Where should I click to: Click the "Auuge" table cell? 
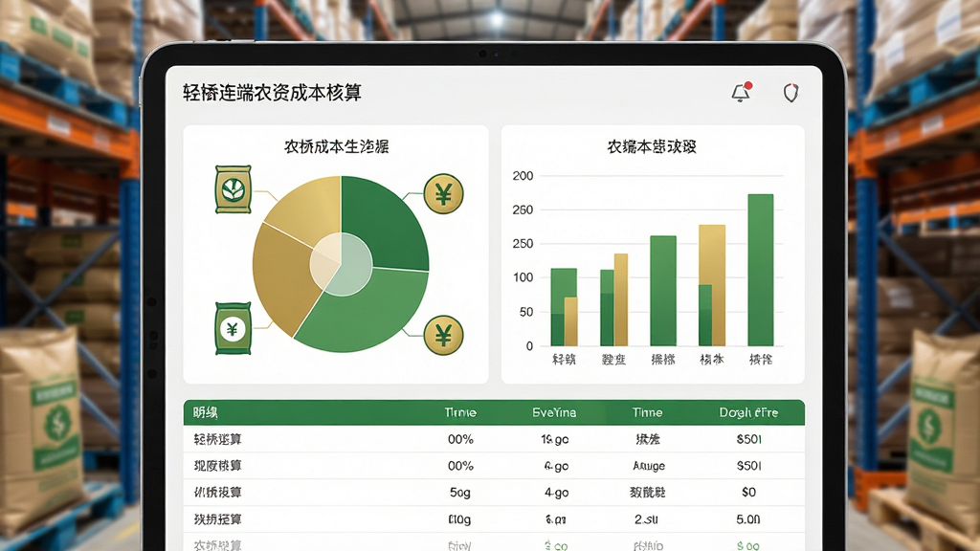pyautogui.click(x=649, y=466)
